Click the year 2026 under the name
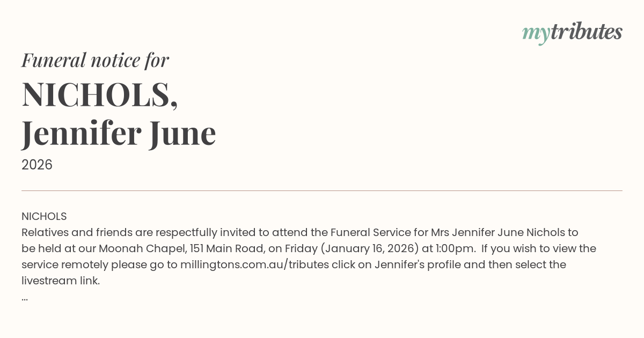The height and width of the screenshot is (338, 644). [37, 165]
